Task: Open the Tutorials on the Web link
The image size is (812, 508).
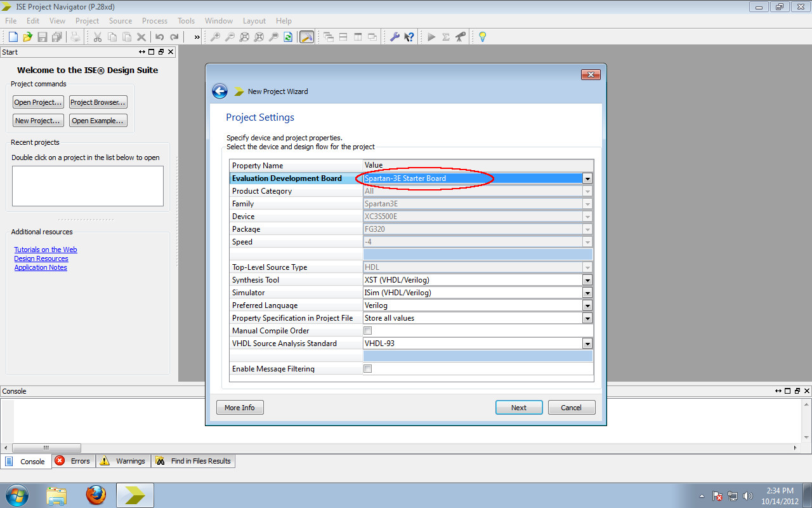Action: pos(45,249)
